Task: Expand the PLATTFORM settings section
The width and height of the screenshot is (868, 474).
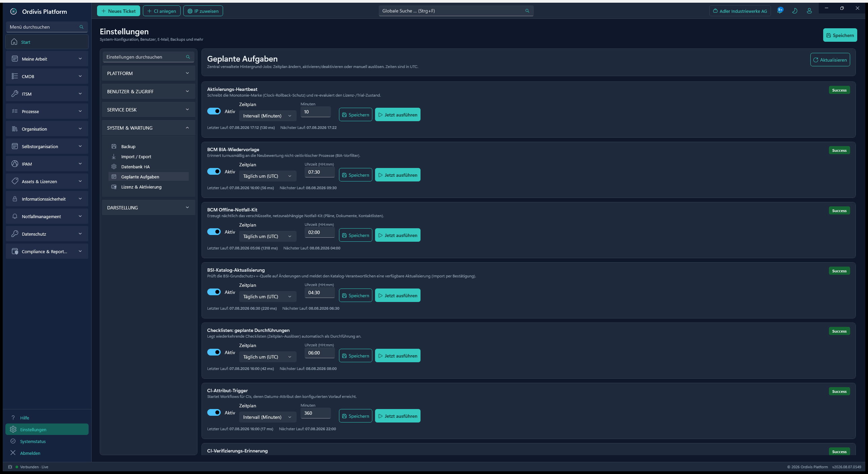Action: pyautogui.click(x=148, y=73)
